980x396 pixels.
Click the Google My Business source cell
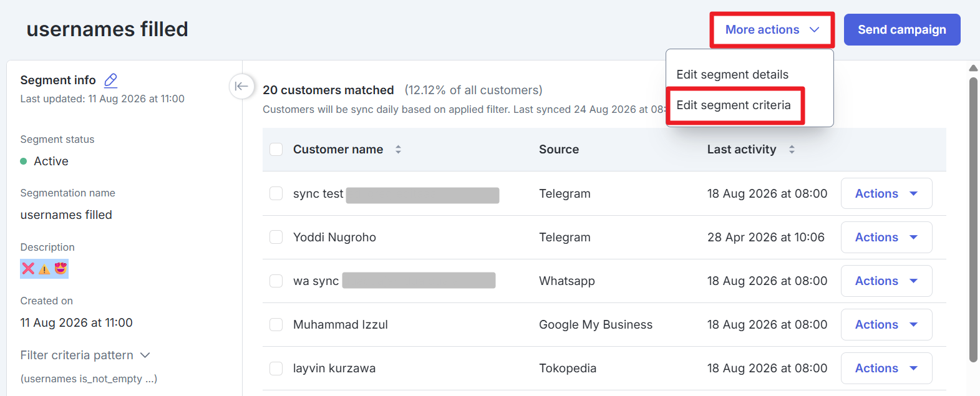tap(596, 324)
